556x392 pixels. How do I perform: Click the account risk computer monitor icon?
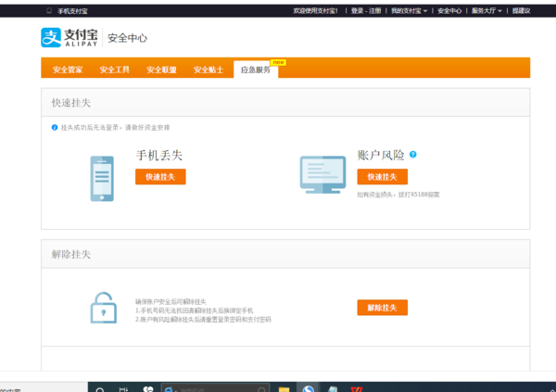pos(322,173)
